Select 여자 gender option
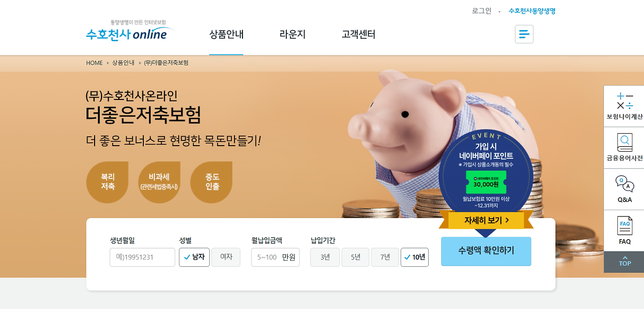 point(226,257)
